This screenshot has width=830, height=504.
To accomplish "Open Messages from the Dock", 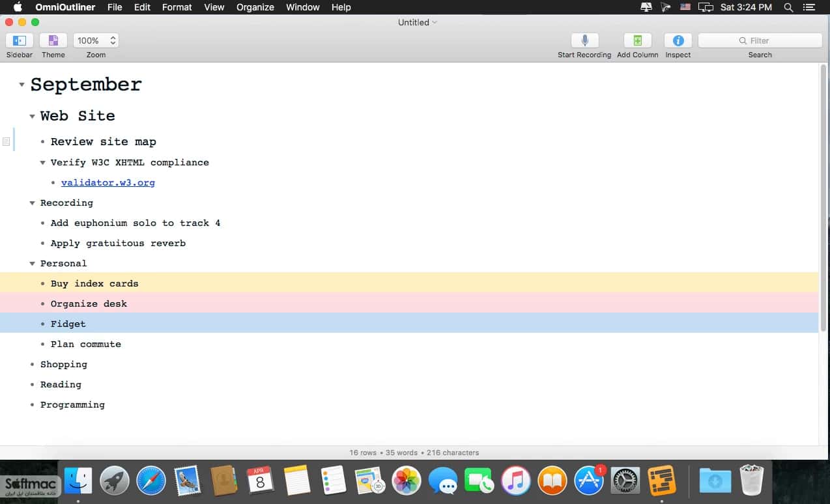I will tap(443, 481).
